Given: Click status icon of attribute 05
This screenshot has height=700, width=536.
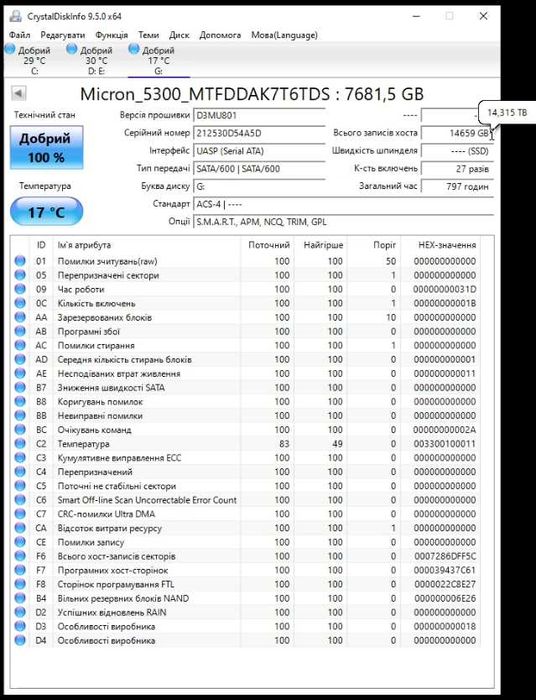Looking at the screenshot, I should click(20, 275).
